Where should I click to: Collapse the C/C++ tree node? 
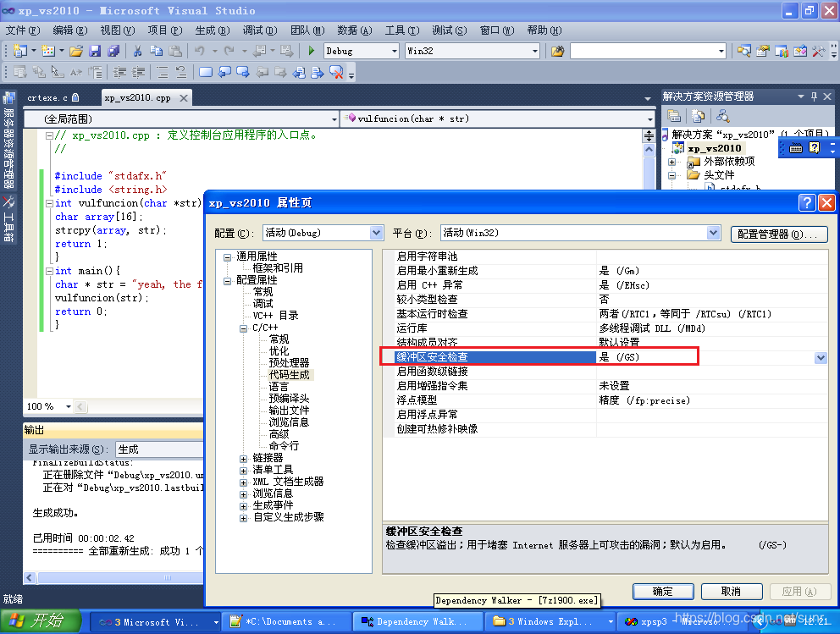243,328
